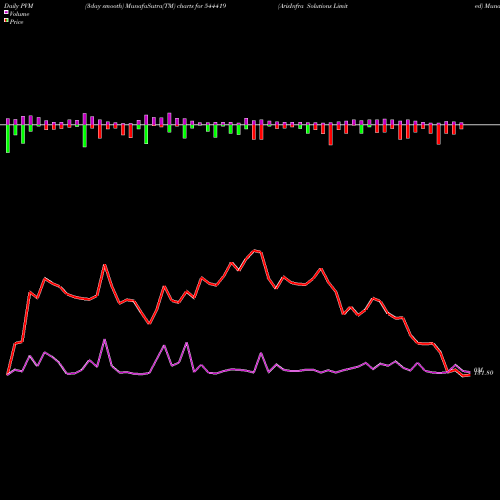Select the 'Volume' legend label

pyautogui.click(x=19, y=14)
